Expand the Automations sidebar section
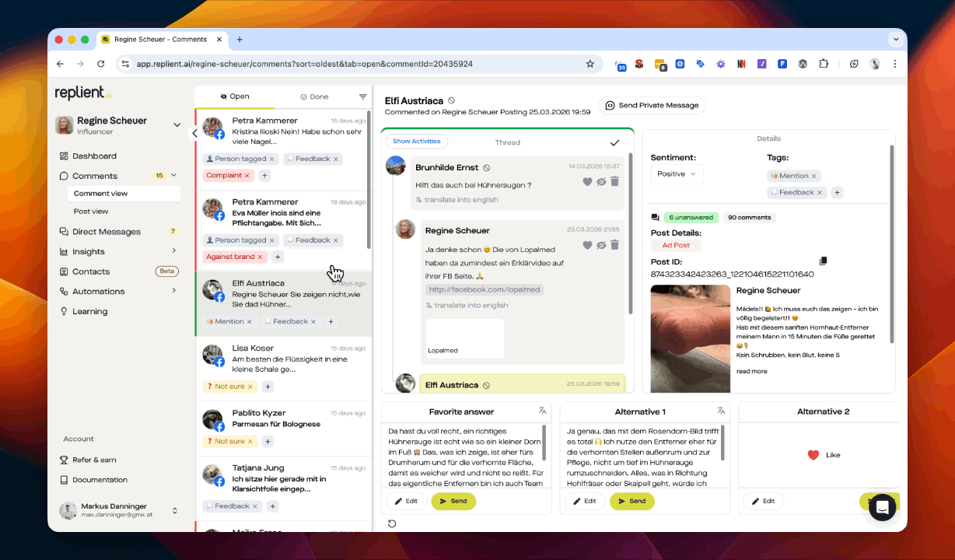The image size is (955, 560). coord(96,291)
